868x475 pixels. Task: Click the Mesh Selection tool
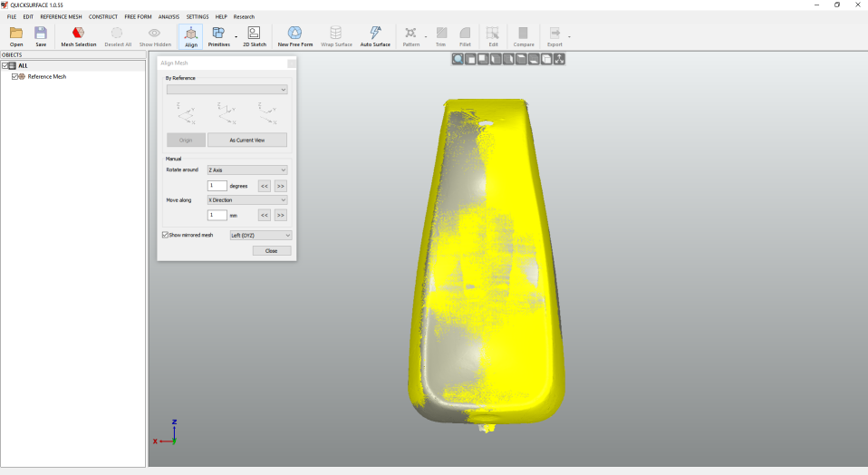coord(78,36)
